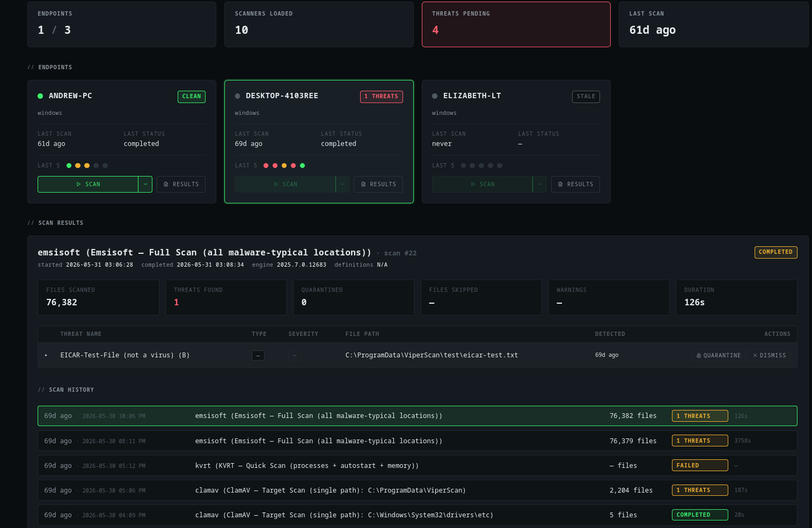Click the Duration tile showing 126s
The image size is (812, 528).
pyautogui.click(x=736, y=297)
